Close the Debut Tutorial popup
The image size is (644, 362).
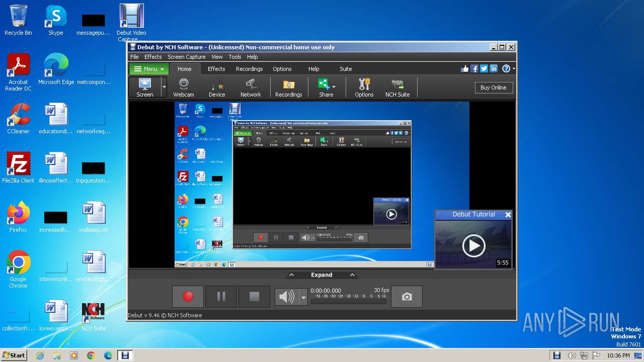[x=508, y=215]
